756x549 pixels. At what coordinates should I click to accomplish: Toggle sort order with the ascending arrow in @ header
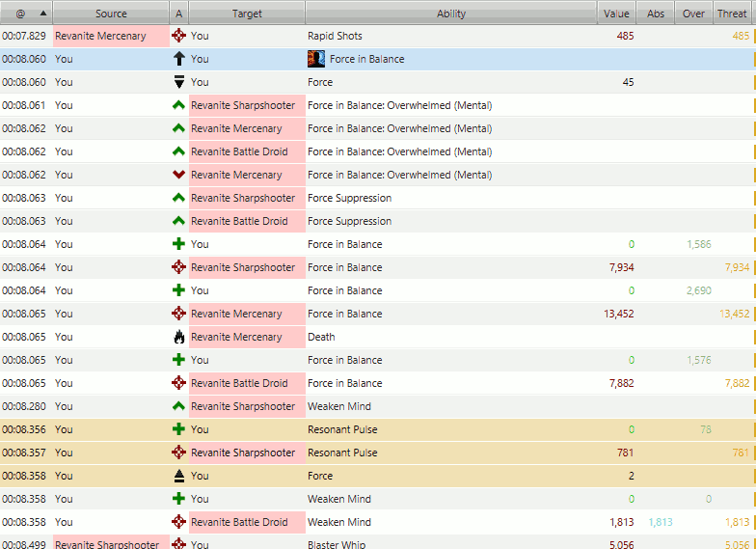[43, 14]
